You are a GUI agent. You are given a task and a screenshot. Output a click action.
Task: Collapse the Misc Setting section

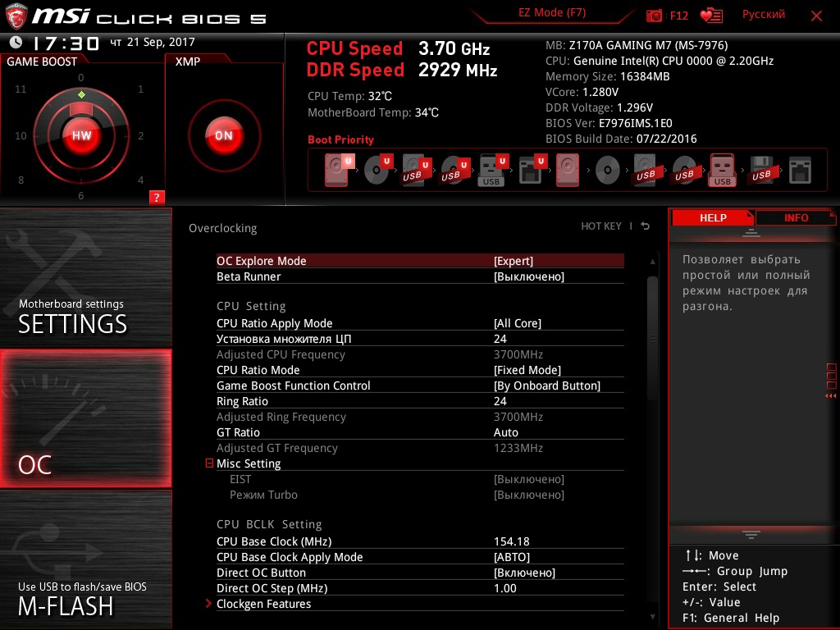coord(209,463)
